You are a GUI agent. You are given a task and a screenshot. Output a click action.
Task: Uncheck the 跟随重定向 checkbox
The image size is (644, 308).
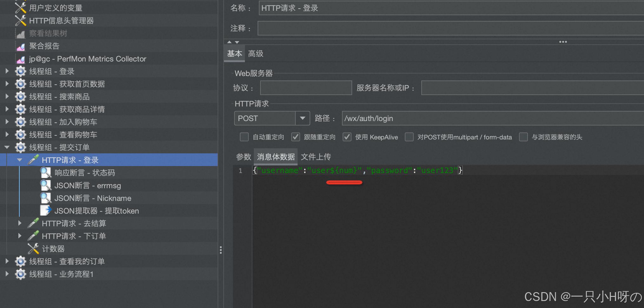coord(296,137)
